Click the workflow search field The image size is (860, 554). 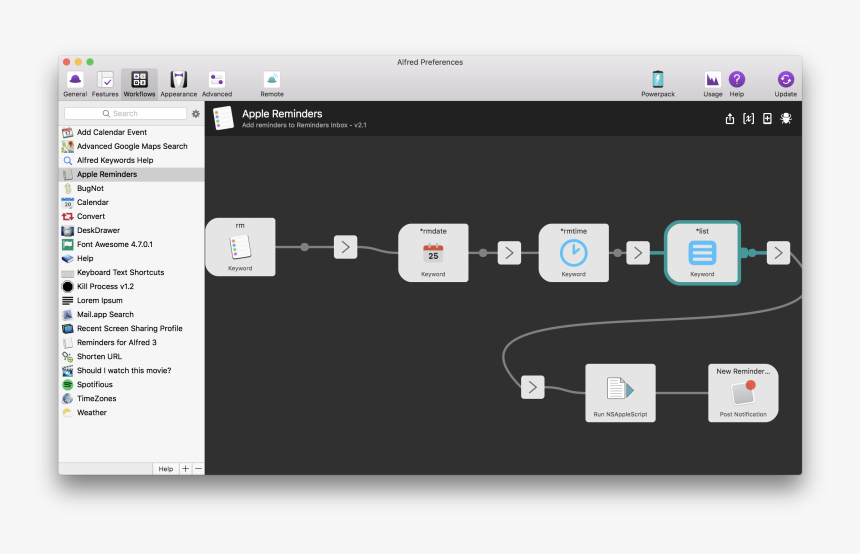pos(125,114)
